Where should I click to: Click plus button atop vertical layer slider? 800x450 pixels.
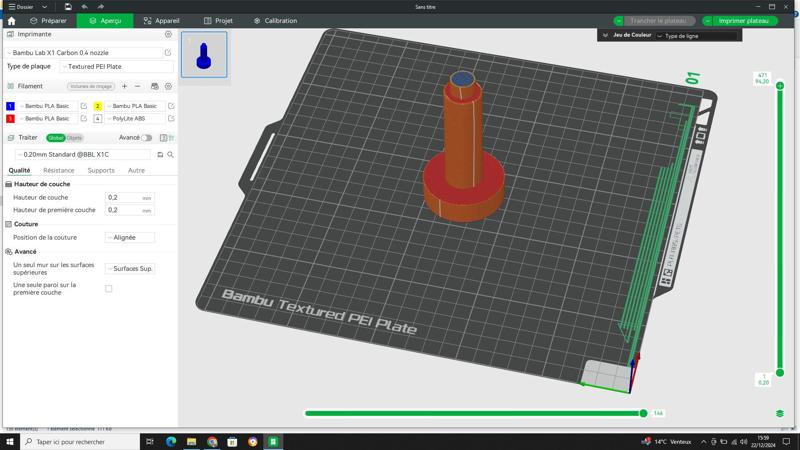(x=780, y=86)
